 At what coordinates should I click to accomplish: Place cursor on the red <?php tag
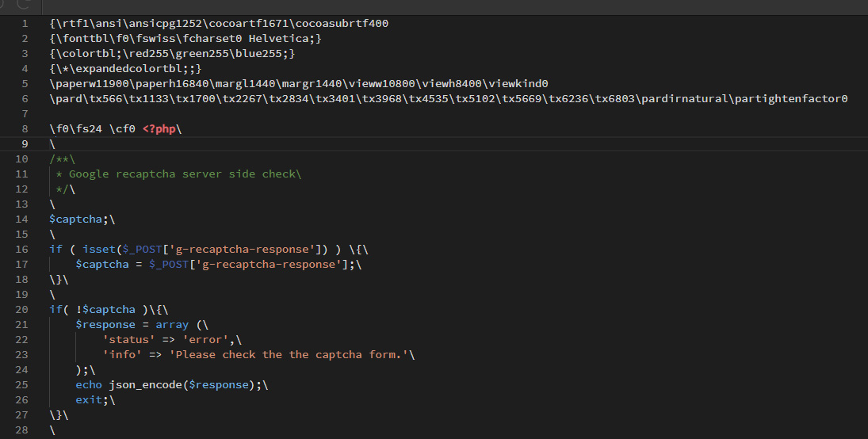click(x=159, y=129)
